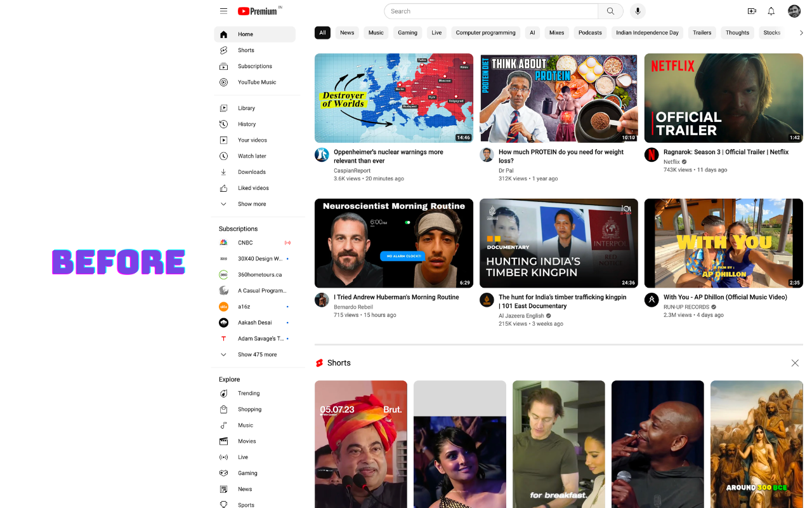Select Computer programming chip

pos(486,32)
